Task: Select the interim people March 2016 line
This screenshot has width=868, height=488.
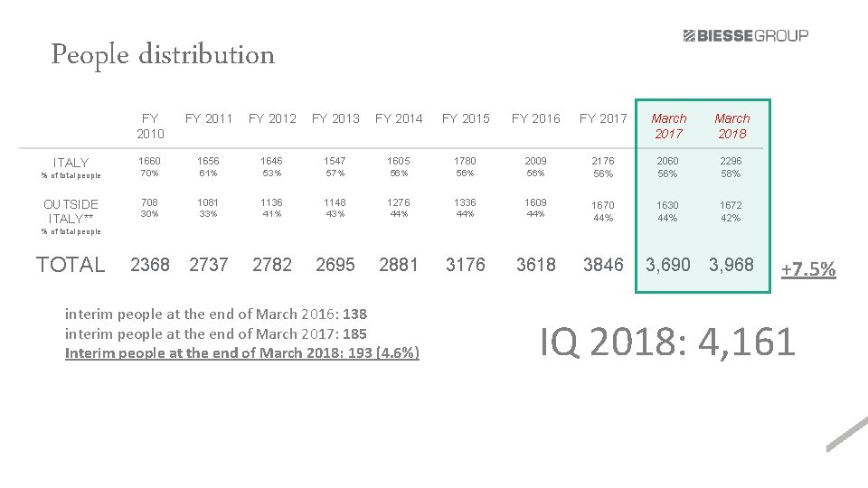Action: [x=216, y=314]
